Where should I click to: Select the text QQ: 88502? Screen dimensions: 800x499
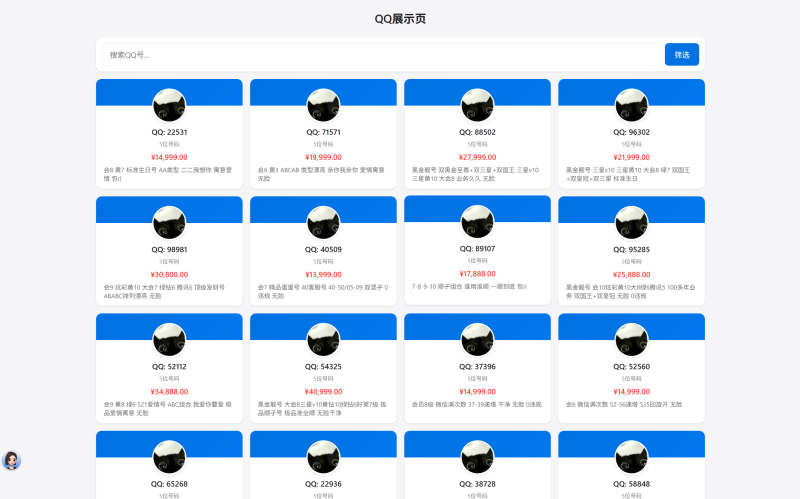pos(478,132)
